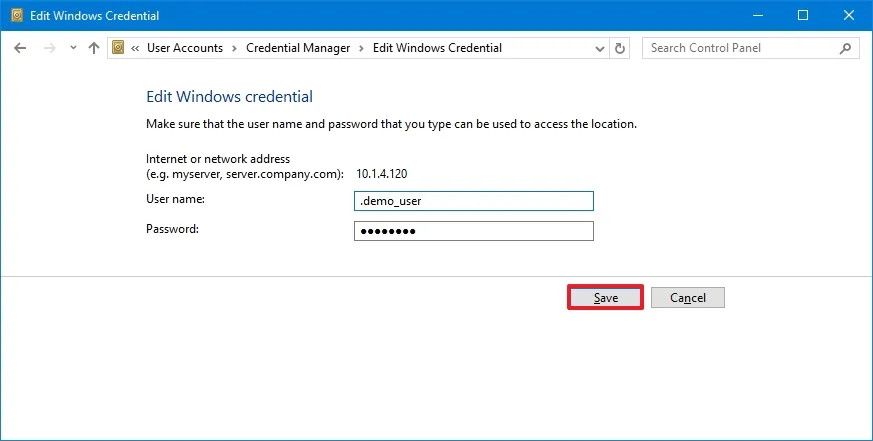
Task: Expand arrow after User Accounts breadcrumb
Action: tap(234, 48)
